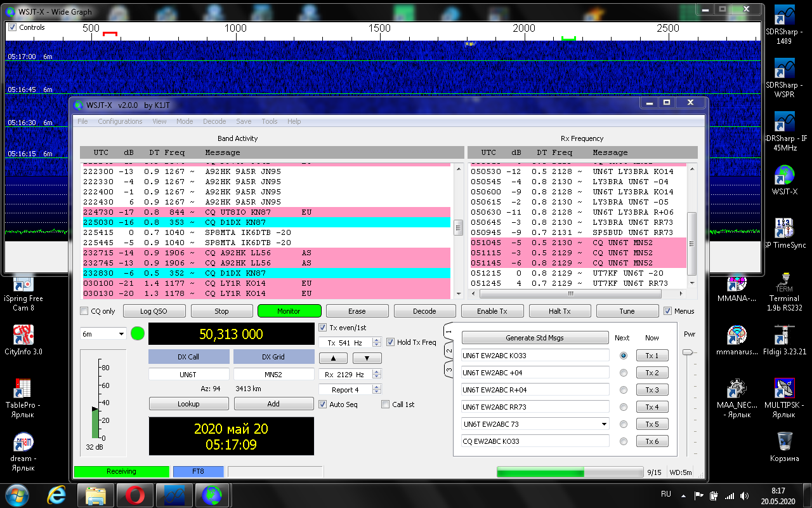Image resolution: width=812 pixels, height=508 pixels.
Task: Enable the CQ only checkbox
Action: pos(84,311)
